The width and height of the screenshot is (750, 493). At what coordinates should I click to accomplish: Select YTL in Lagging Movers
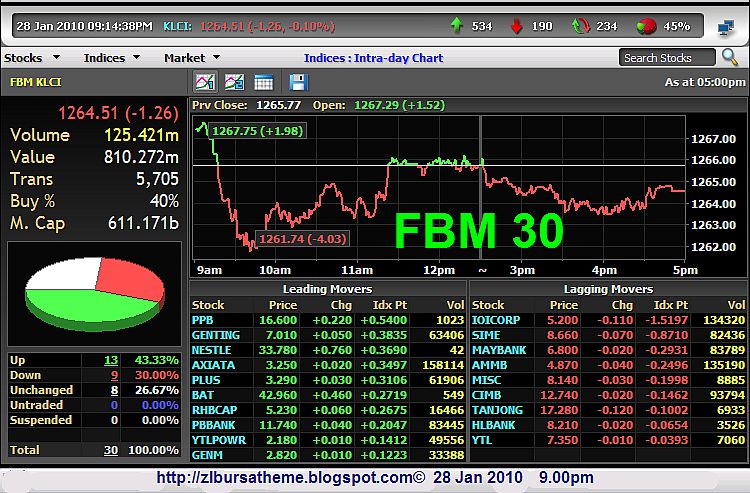[482, 440]
